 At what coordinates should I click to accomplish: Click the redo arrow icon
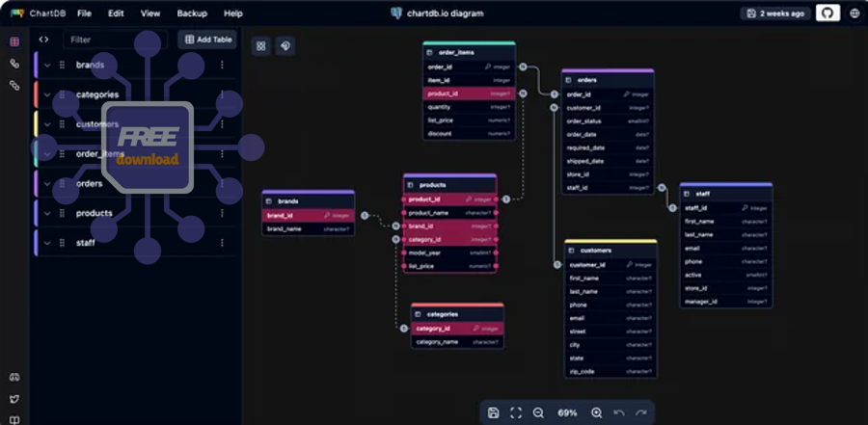[x=641, y=412]
